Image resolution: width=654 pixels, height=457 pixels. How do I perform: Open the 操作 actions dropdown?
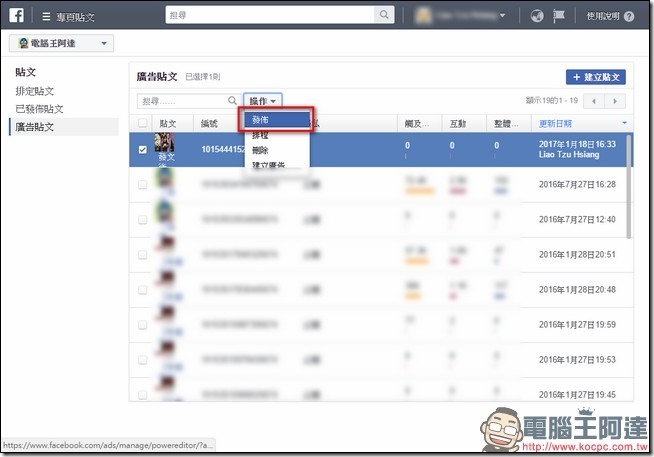(x=263, y=101)
